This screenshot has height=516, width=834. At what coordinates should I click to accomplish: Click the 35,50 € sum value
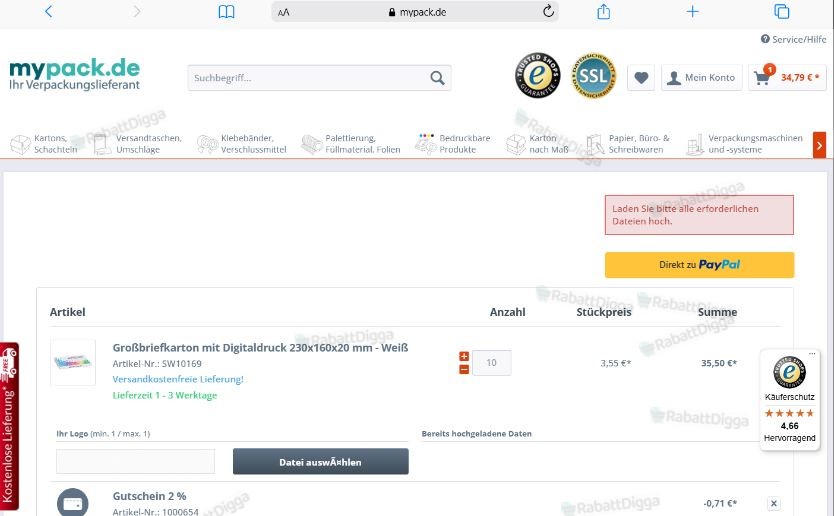[x=719, y=363]
